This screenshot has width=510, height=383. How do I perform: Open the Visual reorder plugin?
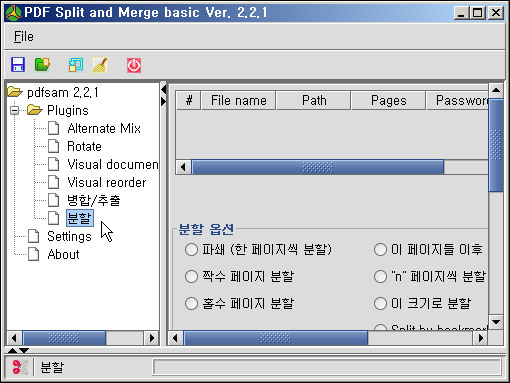[x=107, y=182]
